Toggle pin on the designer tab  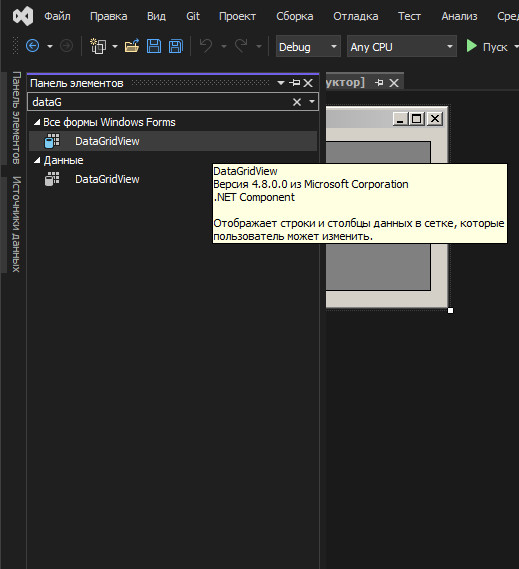tap(379, 83)
